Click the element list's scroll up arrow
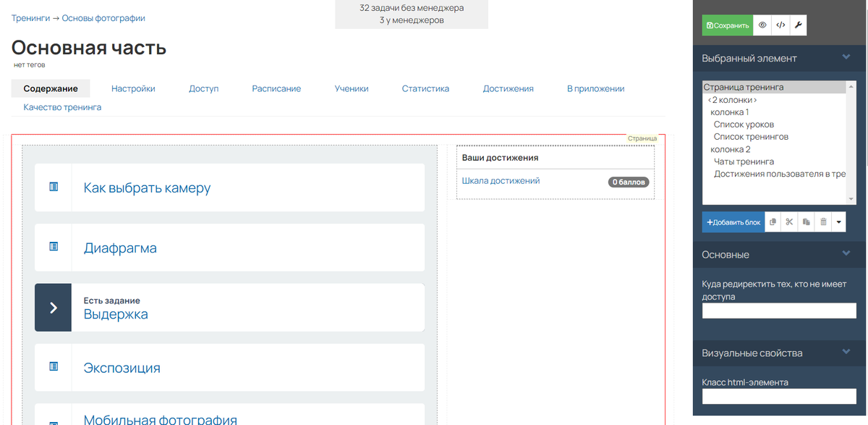The width and height of the screenshot is (868, 425). 851,87
